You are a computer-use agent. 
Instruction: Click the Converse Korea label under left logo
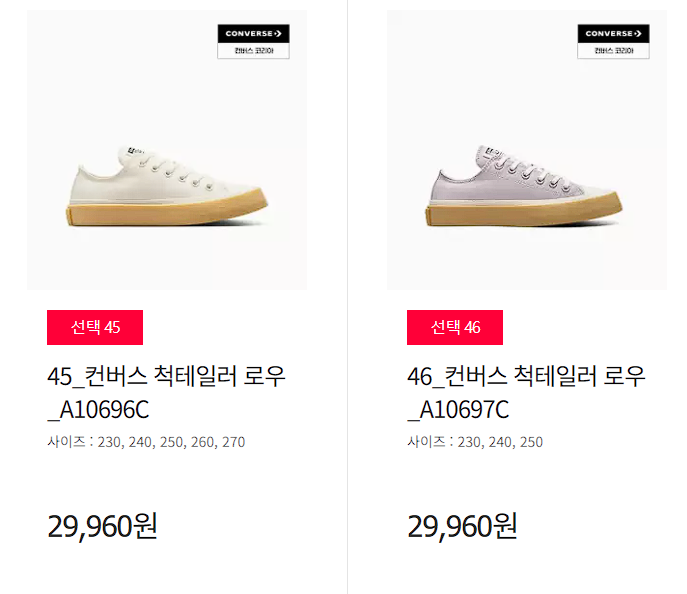pos(253,51)
